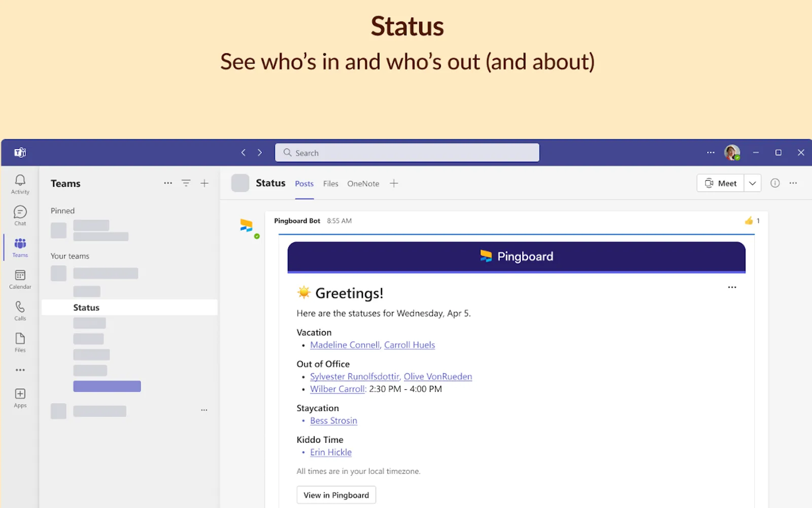This screenshot has width=812, height=508.
Task: Open Carroll Huels link
Action: tap(409, 345)
